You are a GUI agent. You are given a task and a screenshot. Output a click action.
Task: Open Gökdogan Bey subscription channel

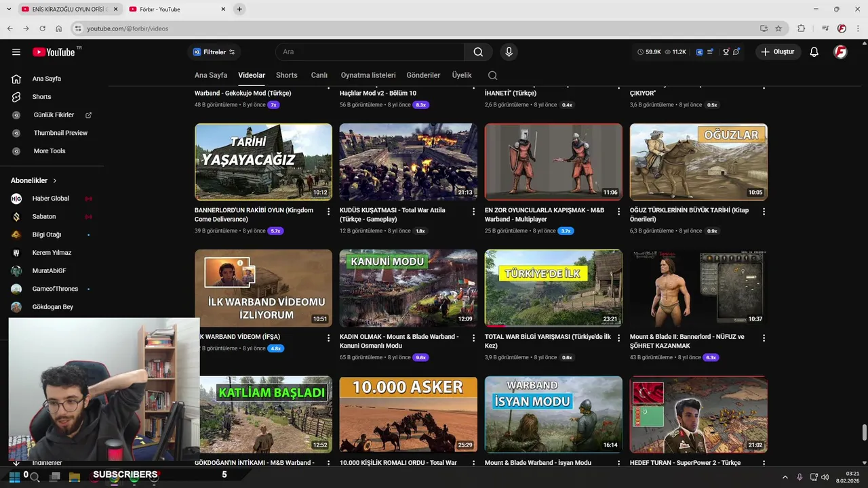(52, 307)
